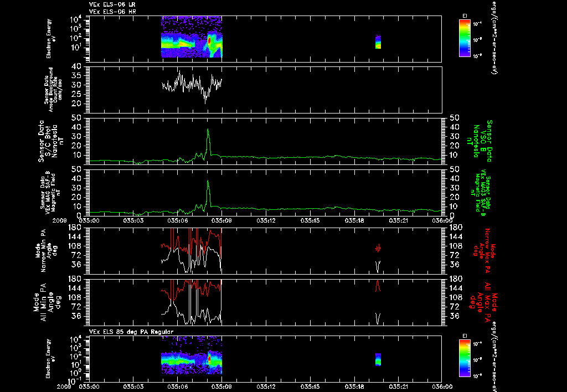Viewport: 567px width, 392px height.
Task: Click the 035:09 time axis tick label
Action: (x=222, y=220)
